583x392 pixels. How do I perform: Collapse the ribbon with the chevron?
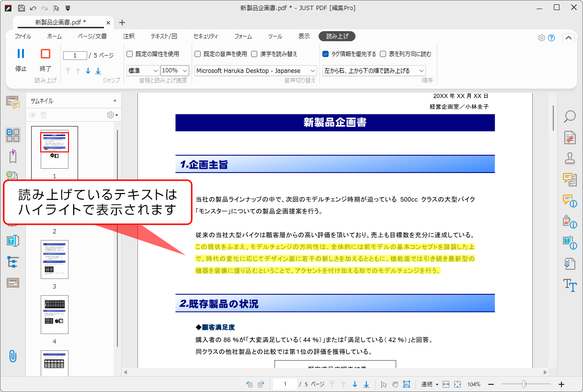[568, 38]
